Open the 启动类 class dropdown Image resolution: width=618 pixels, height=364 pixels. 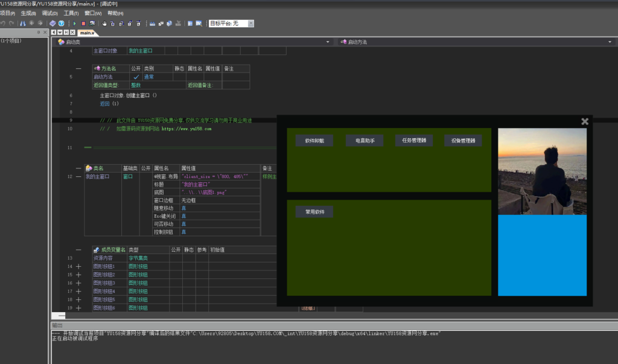coord(328,42)
